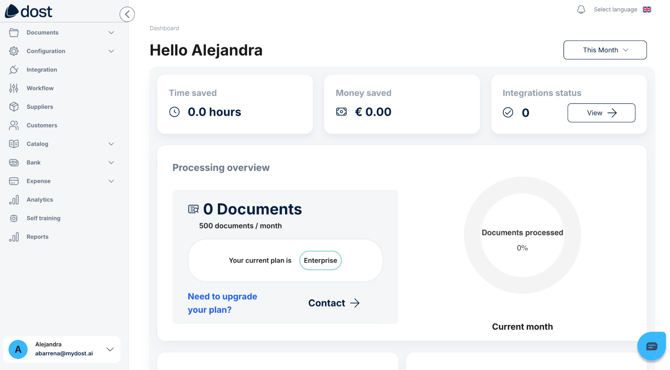Screen dimensions: 670x370
Task: Click the checkmark icon in Integrations status
Action: (508, 112)
